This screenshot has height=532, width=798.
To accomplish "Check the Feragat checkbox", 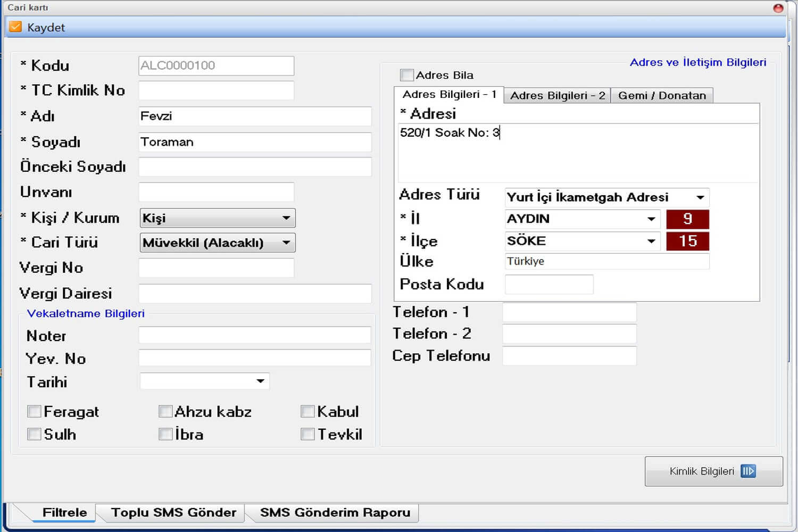I will (35, 412).
